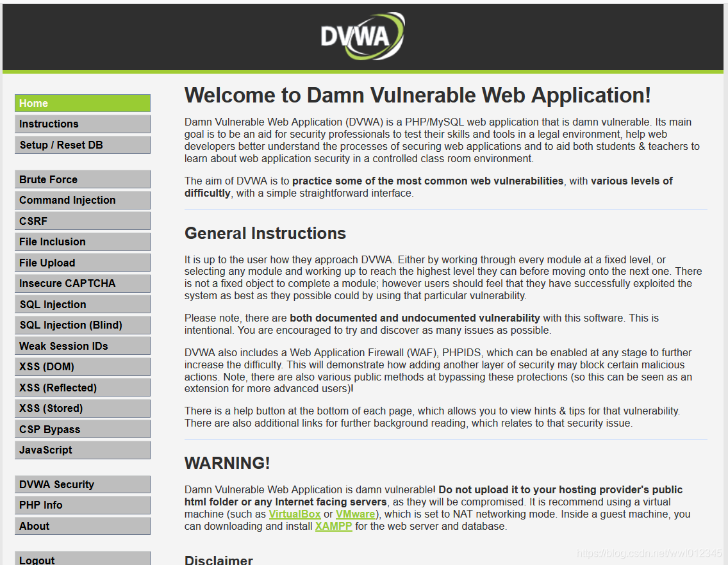This screenshot has height=565, width=728.
Task: Open the Home menu item
Action: (x=83, y=103)
